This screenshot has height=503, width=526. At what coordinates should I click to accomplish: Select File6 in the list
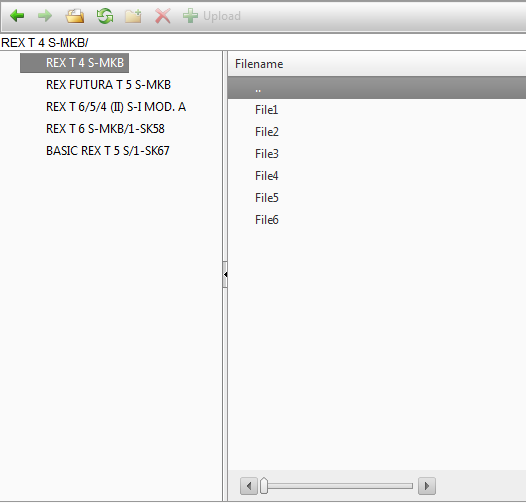click(377, 220)
